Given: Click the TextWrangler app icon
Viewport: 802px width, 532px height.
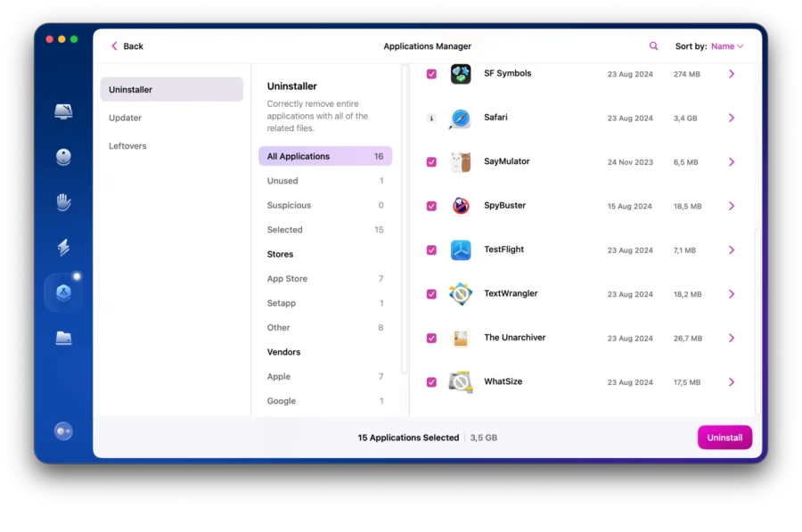Looking at the screenshot, I should click(x=461, y=294).
